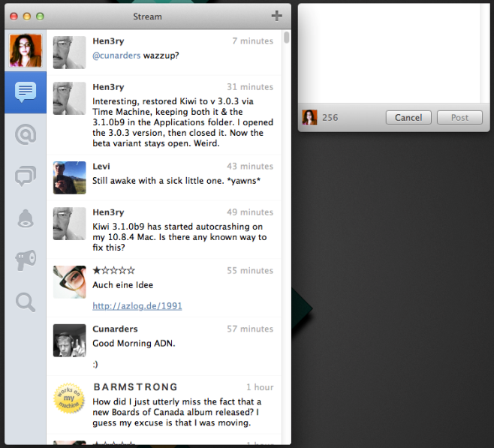This screenshot has height=448, width=494.
Task: Click the '57 minutes' timestamp
Action: (x=250, y=329)
